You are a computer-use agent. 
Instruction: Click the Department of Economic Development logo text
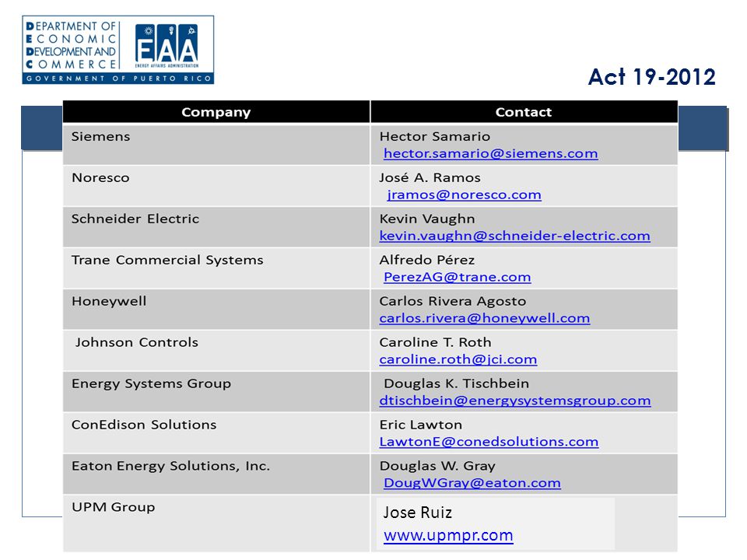pos(71,45)
